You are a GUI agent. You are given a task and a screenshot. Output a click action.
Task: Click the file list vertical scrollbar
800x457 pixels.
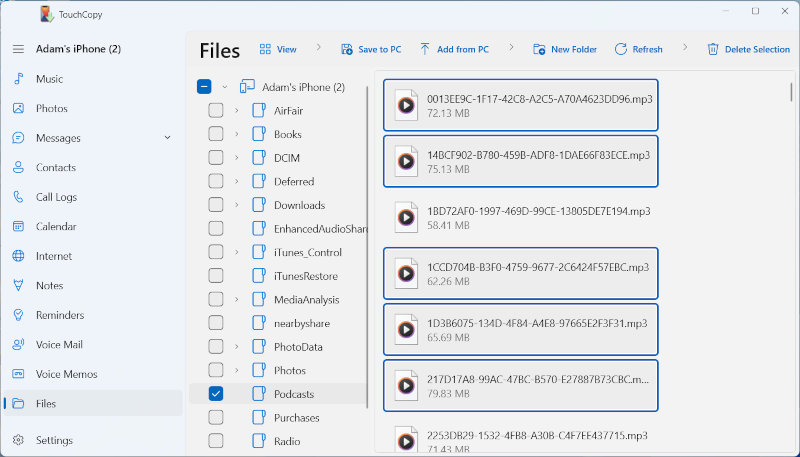[x=791, y=92]
